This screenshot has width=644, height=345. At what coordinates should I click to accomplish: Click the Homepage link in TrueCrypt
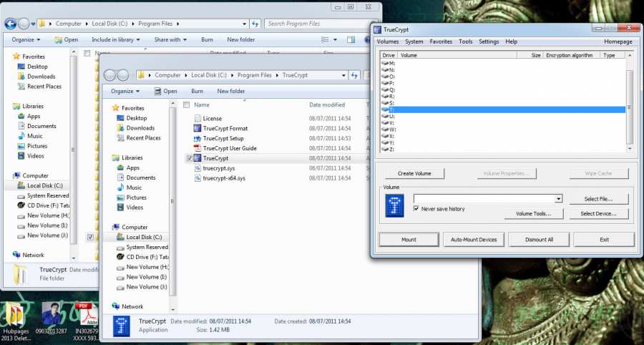point(618,42)
